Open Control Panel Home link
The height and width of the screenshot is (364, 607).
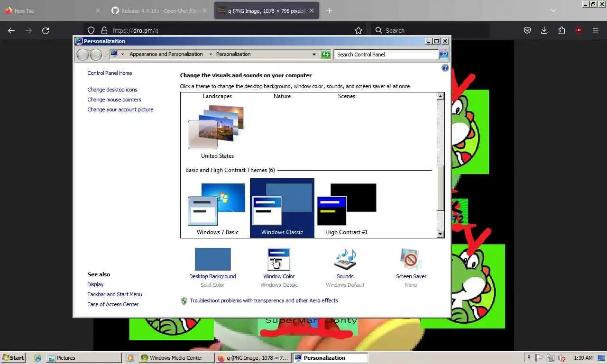(x=110, y=73)
